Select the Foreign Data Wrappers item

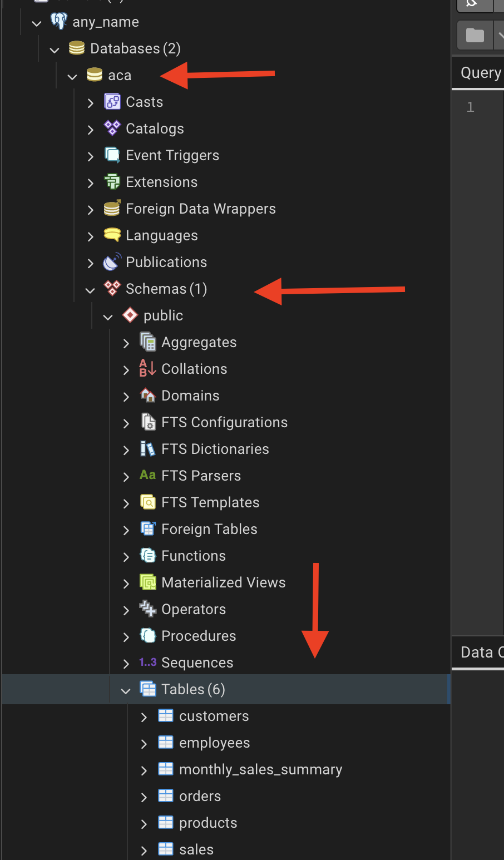point(200,209)
